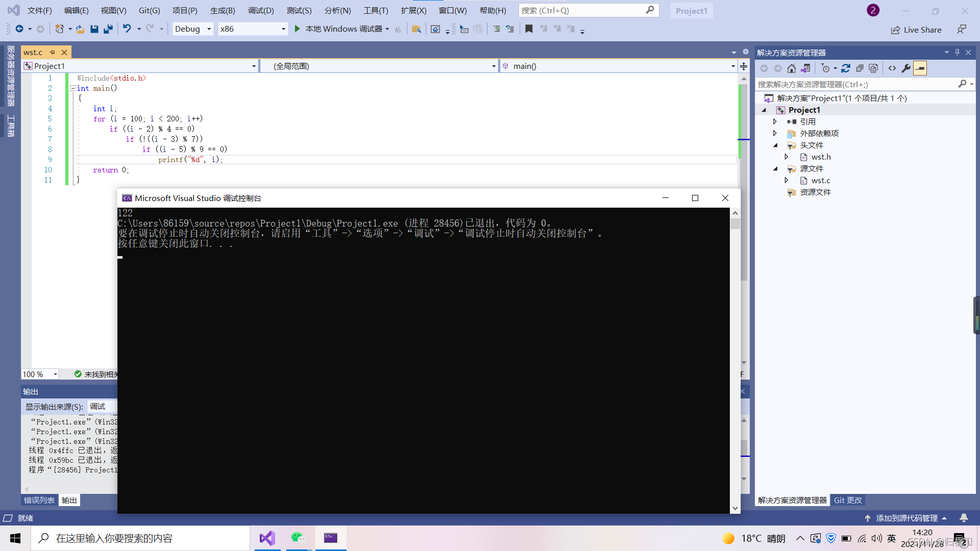980x551 pixels.
Task: Start debugging with the green play button
Action: click(297, 29)
